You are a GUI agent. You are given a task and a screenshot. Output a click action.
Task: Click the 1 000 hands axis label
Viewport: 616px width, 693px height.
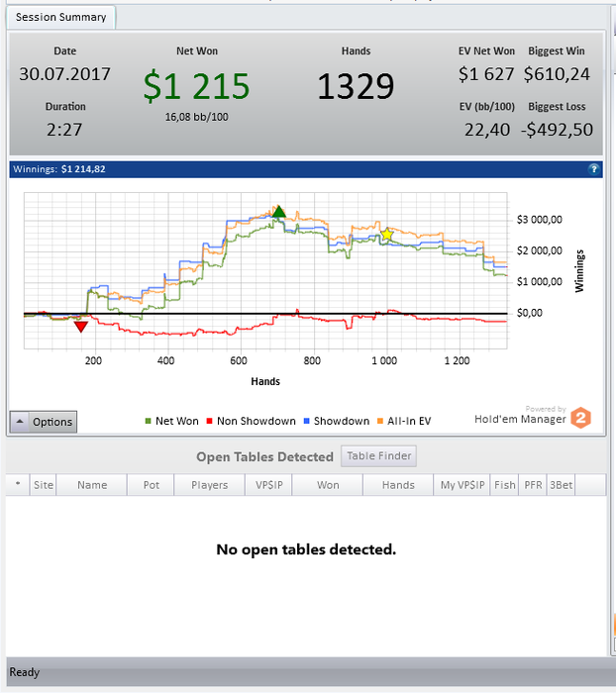coord(384,360)
